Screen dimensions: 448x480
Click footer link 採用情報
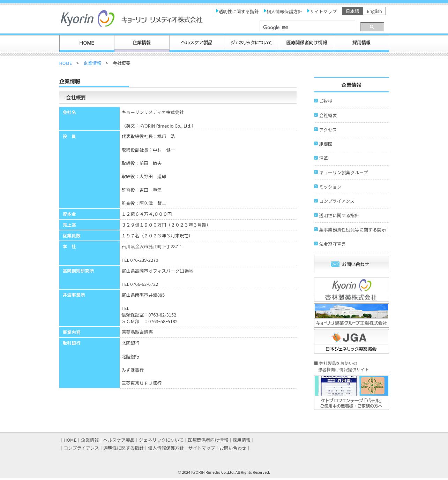(241, 440)
